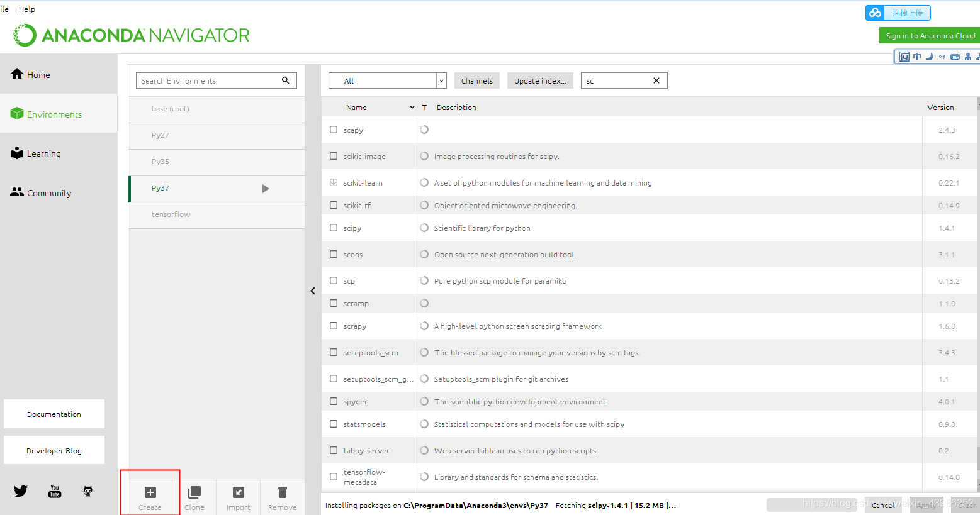Click the Name column sort arrow
This screenshot has height=515, width=980.
(x=412, y=108)
